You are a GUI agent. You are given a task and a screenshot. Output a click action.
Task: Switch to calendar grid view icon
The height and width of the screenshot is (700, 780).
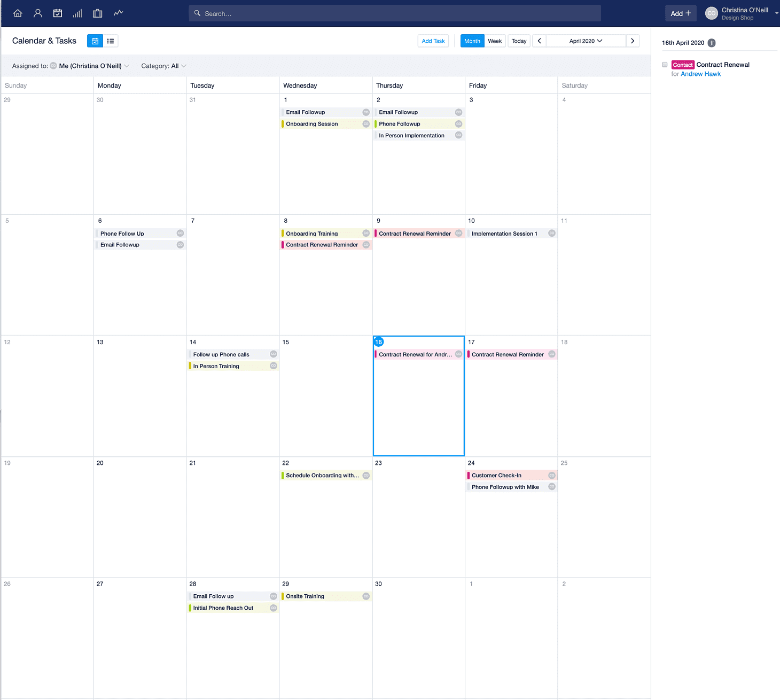tap(95, 41)
